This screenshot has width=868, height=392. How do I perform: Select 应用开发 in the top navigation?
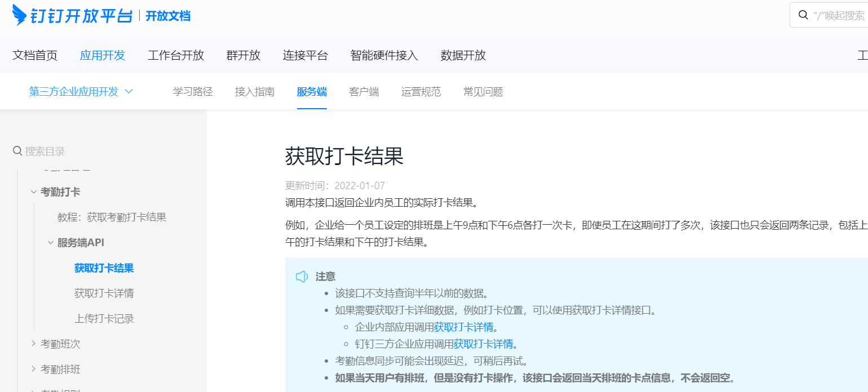[x=102, y=55]
